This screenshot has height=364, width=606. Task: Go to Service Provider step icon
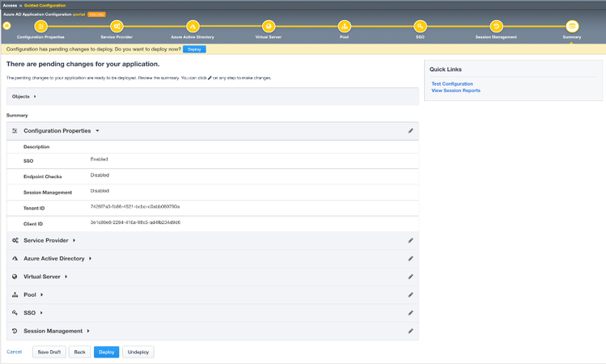pyautogui.click(x=117, y=26)
